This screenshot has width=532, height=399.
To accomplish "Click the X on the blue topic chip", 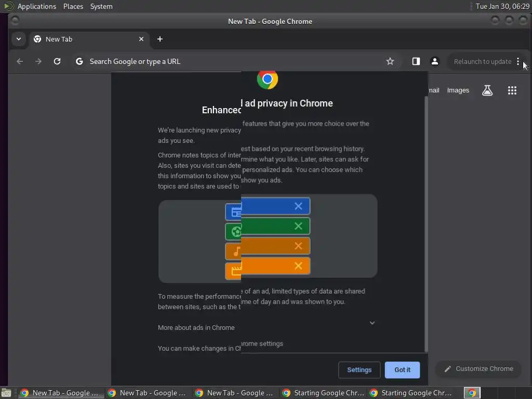I will click(x=298, y=206).
